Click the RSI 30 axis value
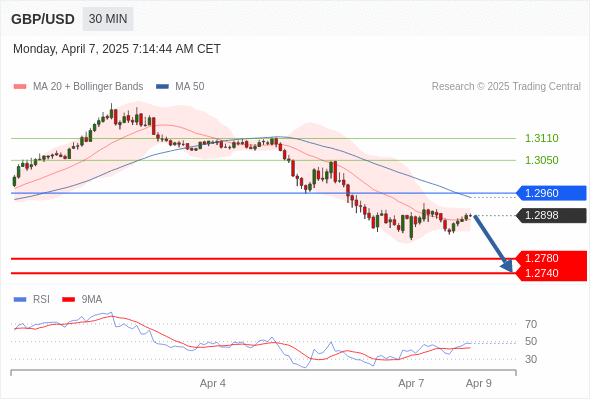This screenshot has width=590, height=400. click(531, 359)
